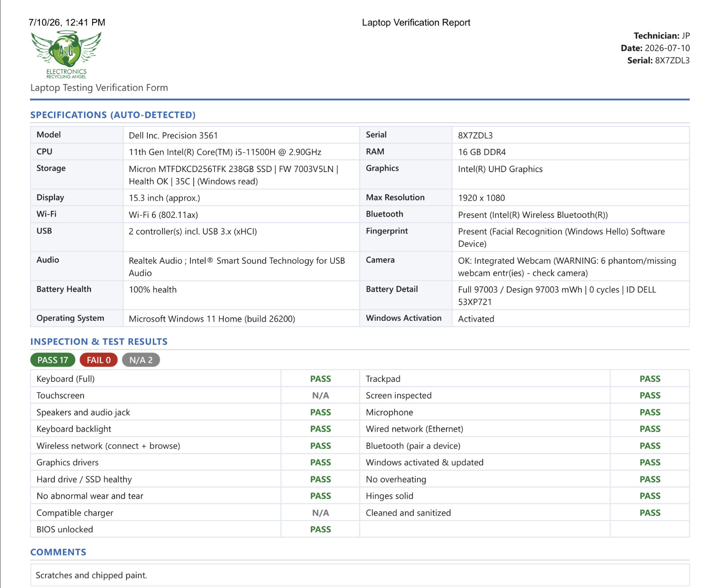Click the 'Wi-Fi 6 (802.11ax)' value
The image size is (719, 588).
pos(163,215)
